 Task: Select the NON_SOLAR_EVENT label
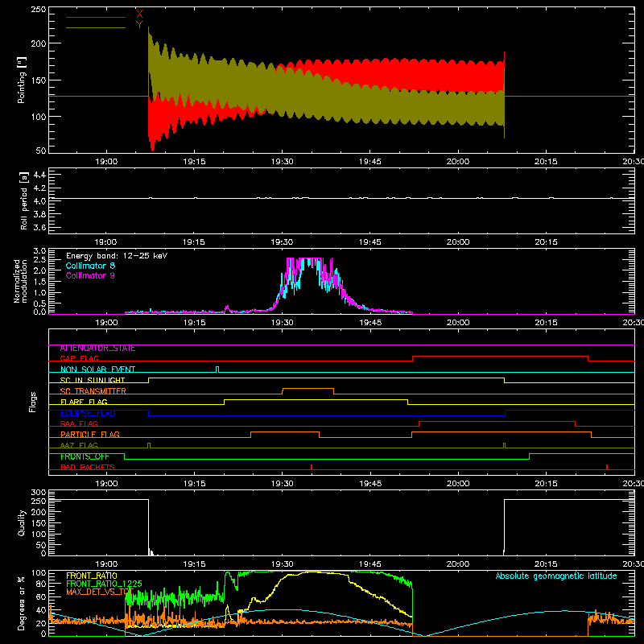[97, 369]
